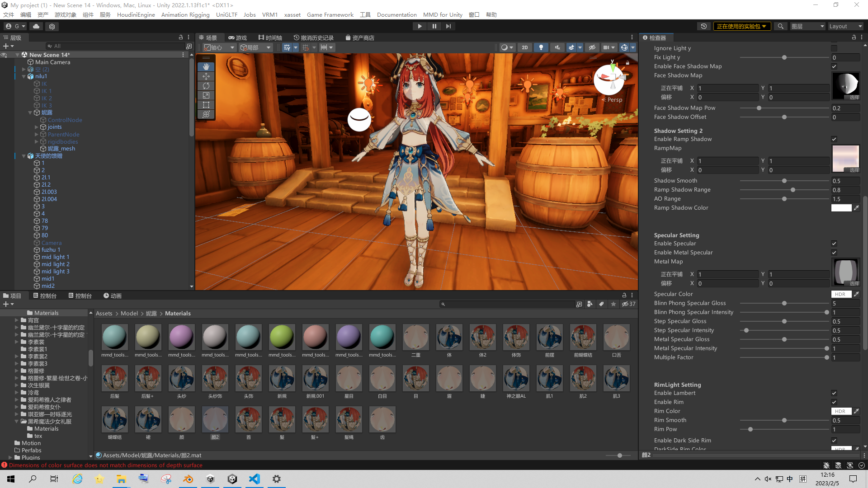Select the Hand view tool in the scene
The height and width of the screenshot is (488, 868).
(x=206, y=66)
